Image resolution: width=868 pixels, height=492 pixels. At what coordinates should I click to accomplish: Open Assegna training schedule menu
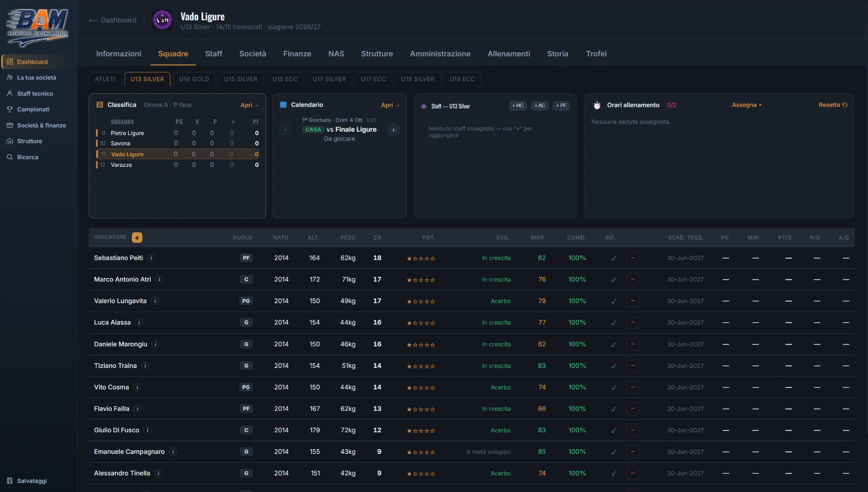point(747,105)
